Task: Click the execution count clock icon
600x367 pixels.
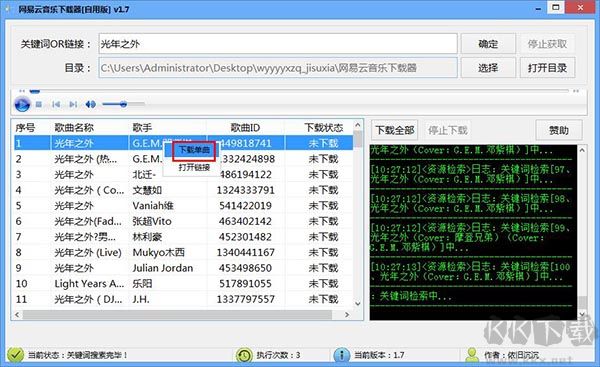Action: click(244, 355)
